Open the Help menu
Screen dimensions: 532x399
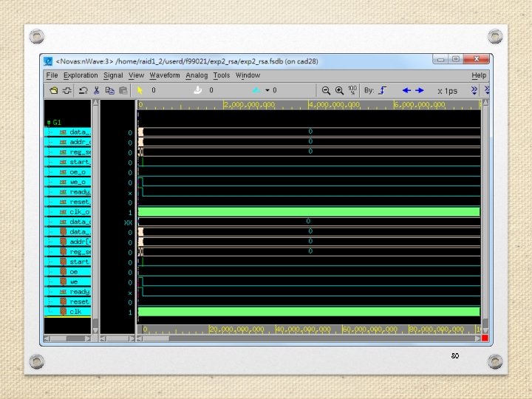[479, 75]
